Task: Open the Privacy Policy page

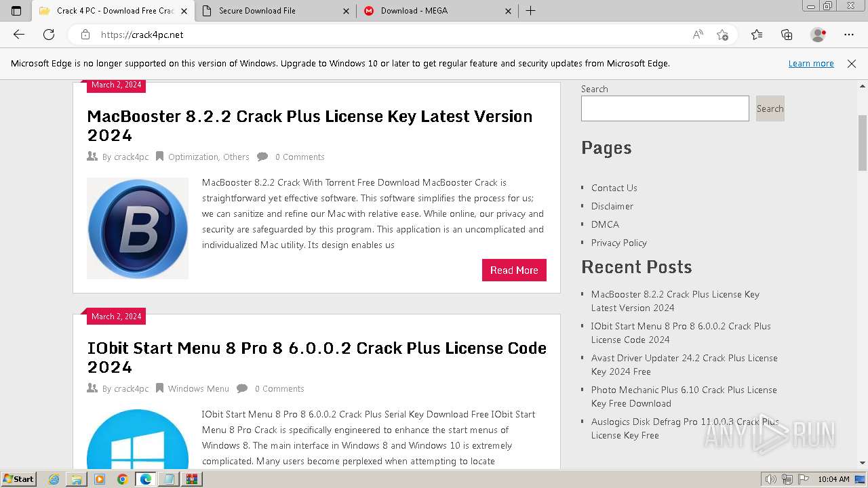Action: 619,243
